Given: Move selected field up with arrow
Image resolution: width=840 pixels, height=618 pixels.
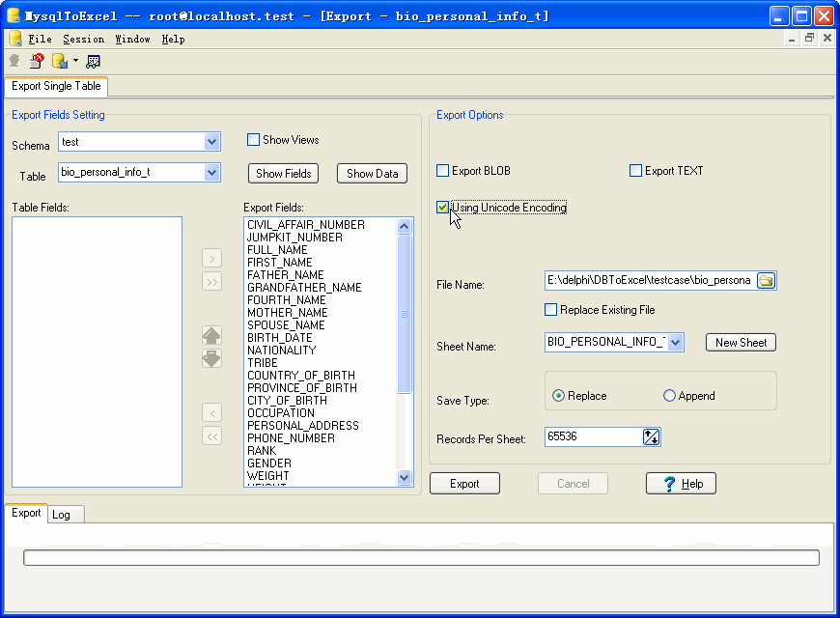Looking at the screenshot, I should 212,335.
